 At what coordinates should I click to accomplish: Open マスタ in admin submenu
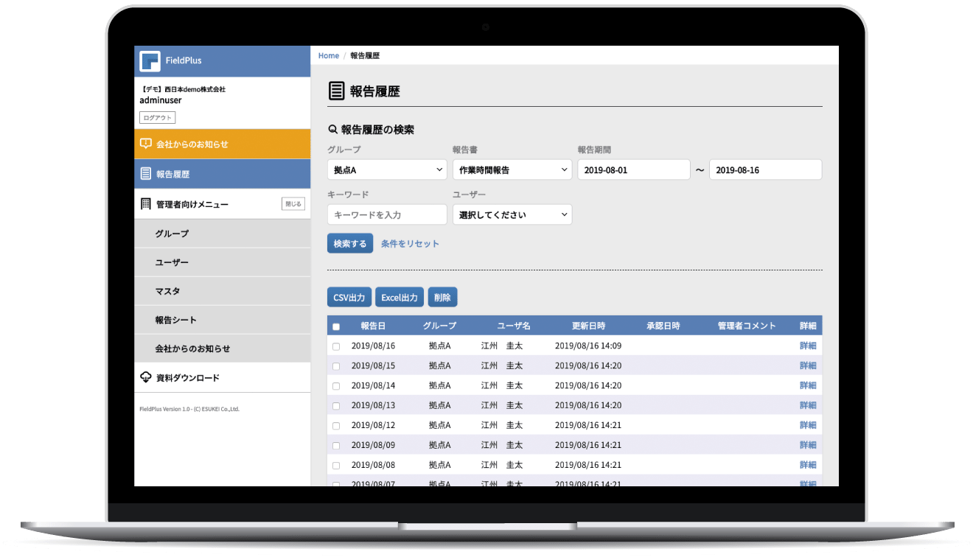[223, 291]
